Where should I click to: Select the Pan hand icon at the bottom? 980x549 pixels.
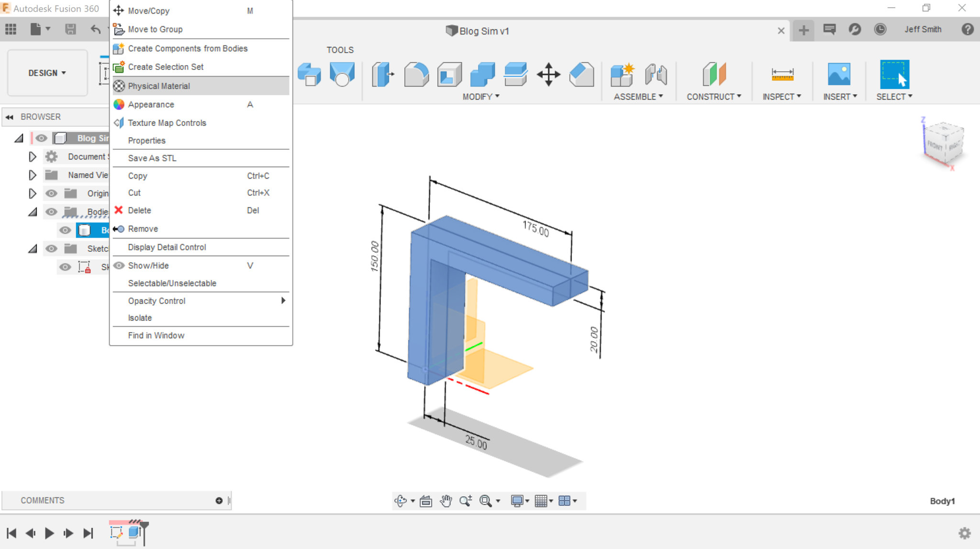point(446,500)
